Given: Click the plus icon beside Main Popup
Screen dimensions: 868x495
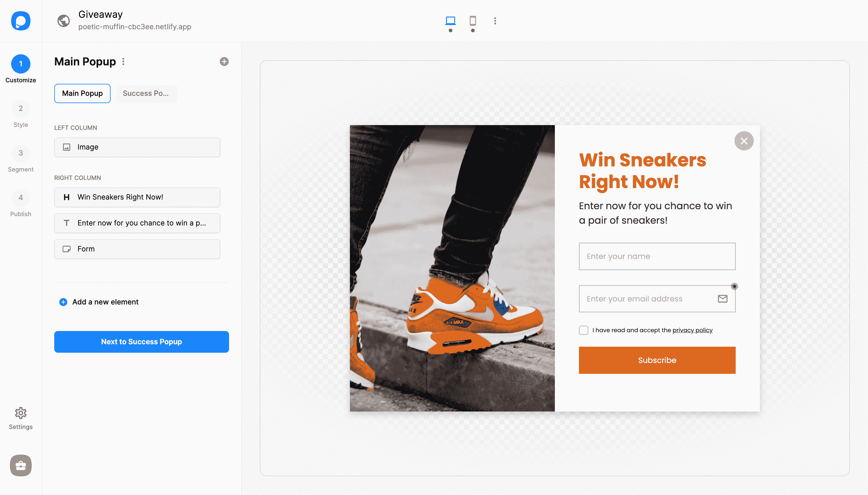Looking at the screenshot, I should click(224, 61).
